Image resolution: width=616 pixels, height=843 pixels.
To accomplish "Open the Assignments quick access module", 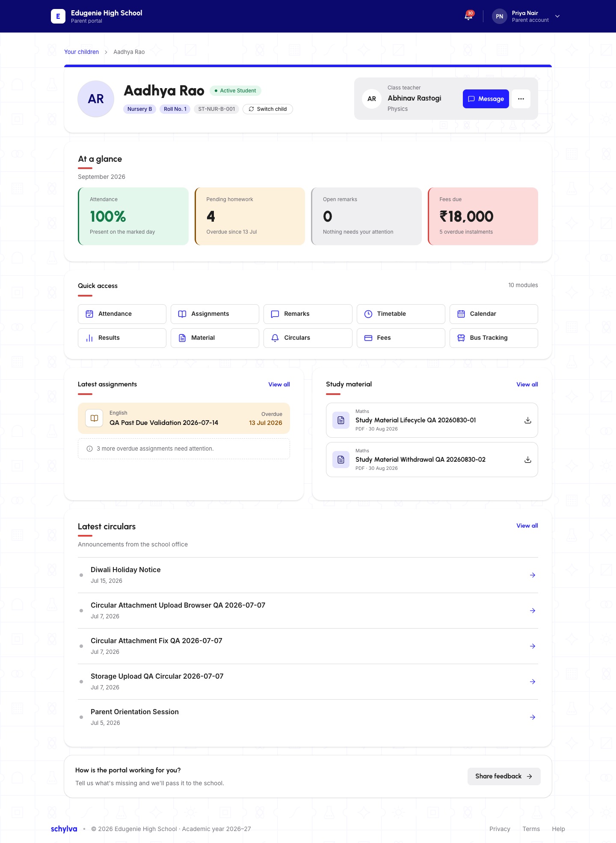I will (x=215, y=314).
